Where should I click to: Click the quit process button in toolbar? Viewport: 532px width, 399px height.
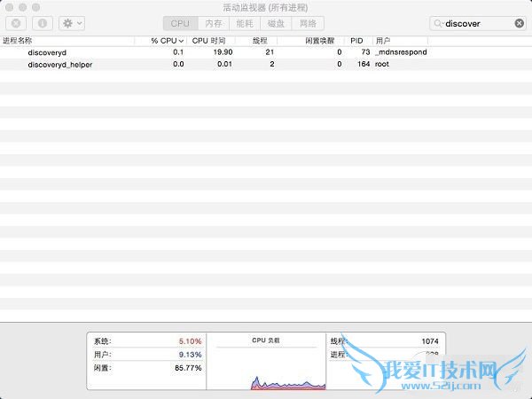coord(16,23)
